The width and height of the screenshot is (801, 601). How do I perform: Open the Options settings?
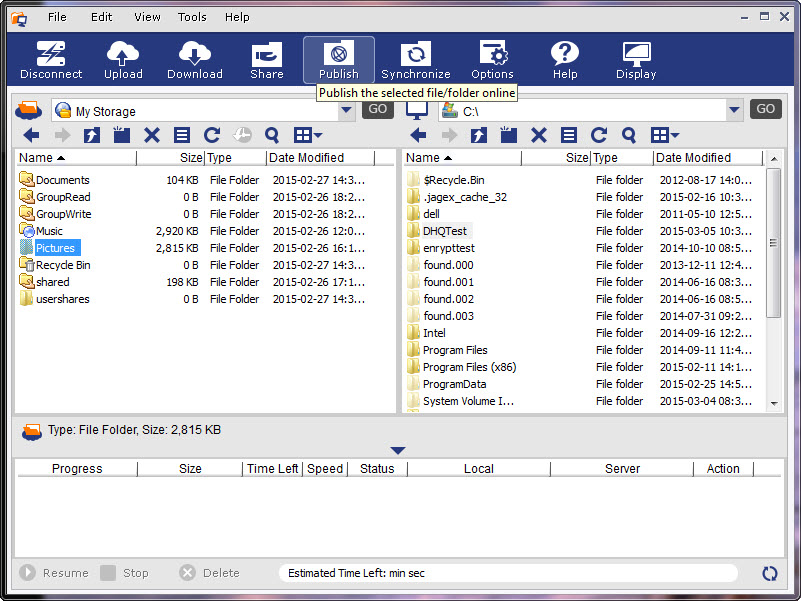tap(492, 60)
